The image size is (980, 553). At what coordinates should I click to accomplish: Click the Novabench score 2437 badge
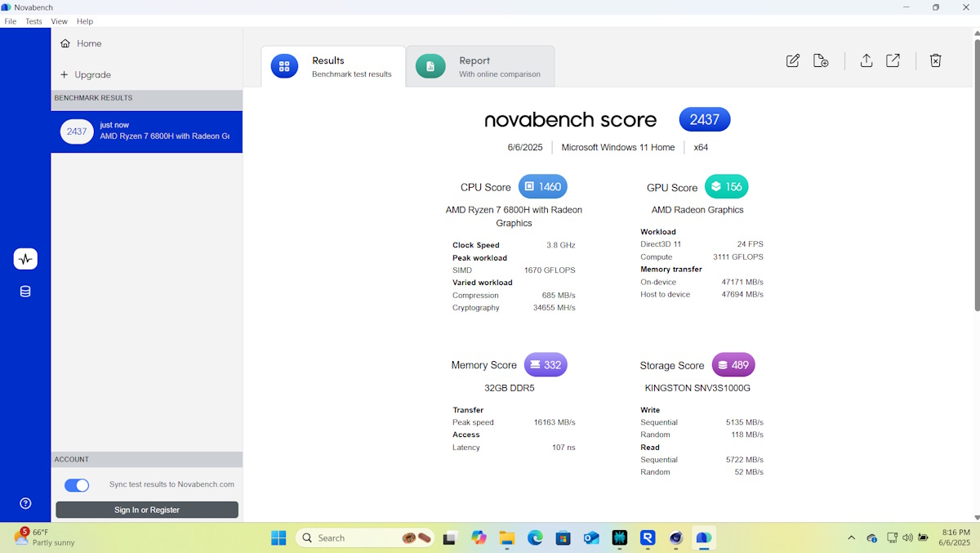pos(705,119)
